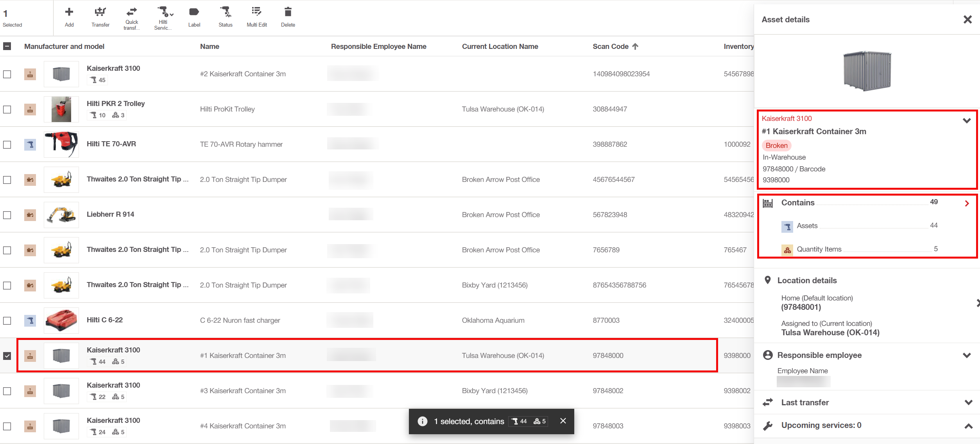The height and width of the screenshot is (444, 980).
Task: Click the Contains grid icon
Action: [768, 203]
